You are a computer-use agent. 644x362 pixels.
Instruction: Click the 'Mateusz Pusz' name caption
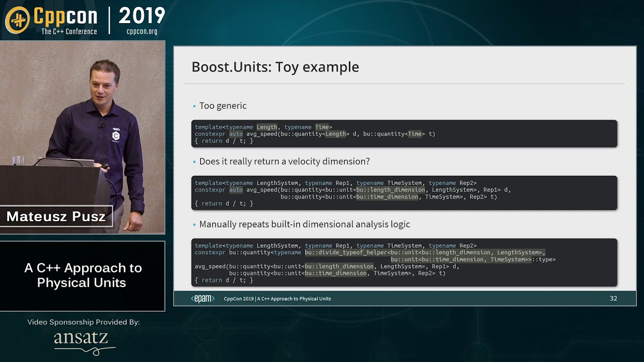point(56,217)
